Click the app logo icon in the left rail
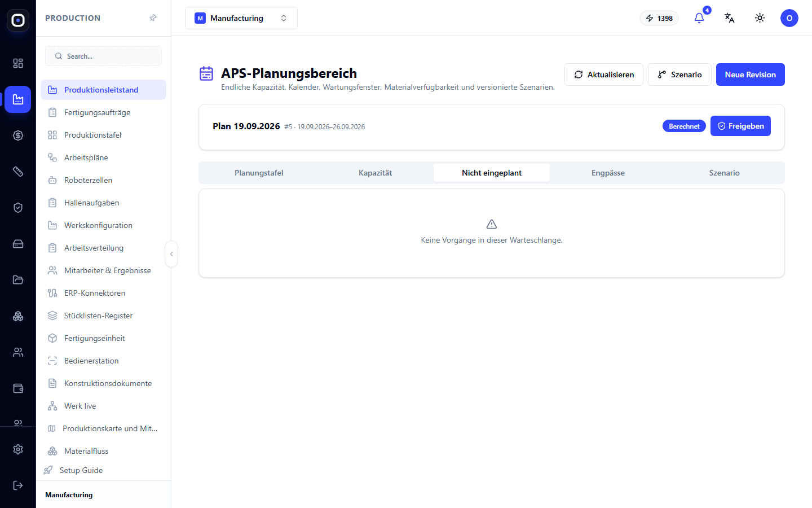Image resolution: width=812 pixels, height=508 pixels. (18, 20)
